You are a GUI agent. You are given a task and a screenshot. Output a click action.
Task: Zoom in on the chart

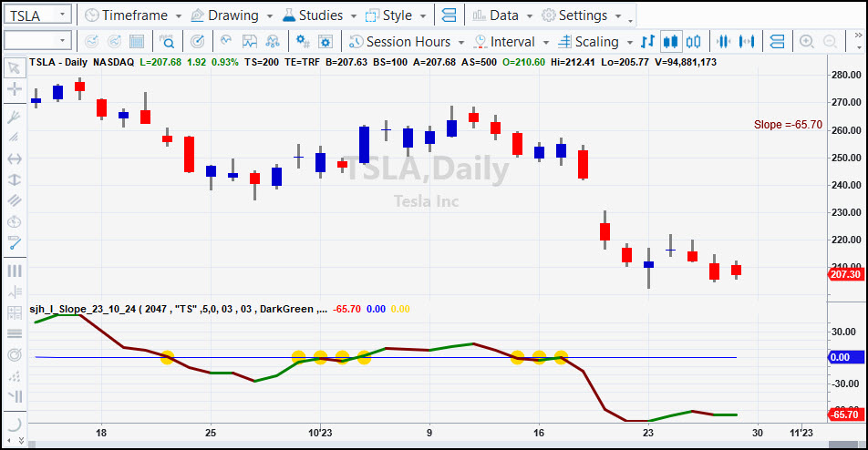807,42
